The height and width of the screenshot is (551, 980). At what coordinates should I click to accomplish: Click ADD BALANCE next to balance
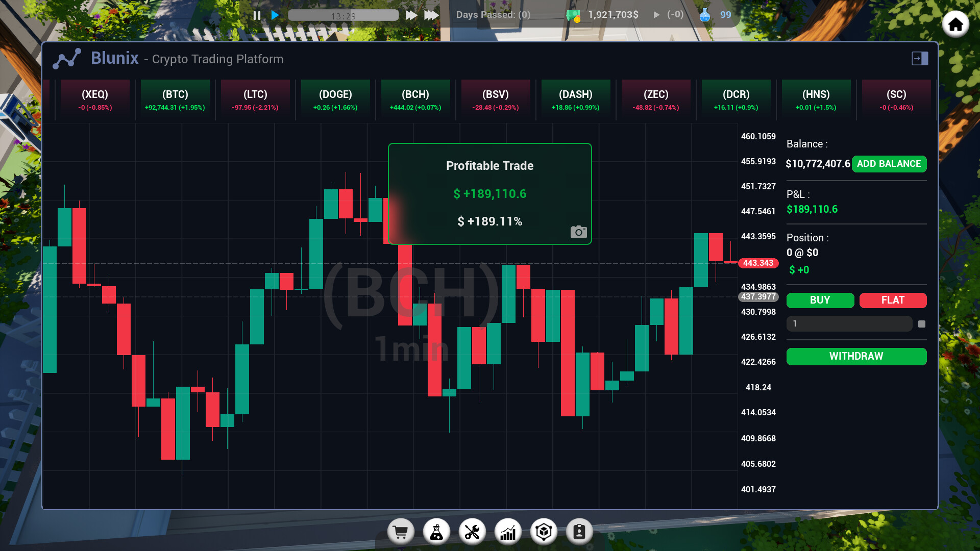tap(889, 164)
